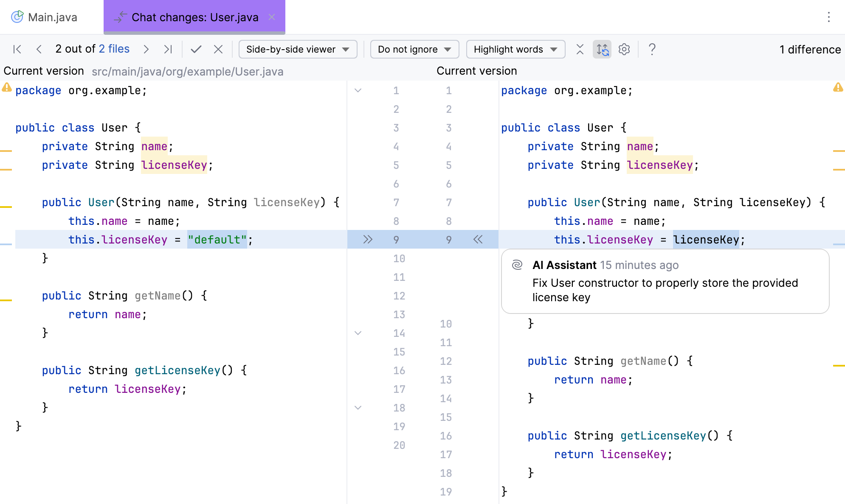Go to first file arrow
The height and width of the screenshot is (504, 845).
click(17, 49)
